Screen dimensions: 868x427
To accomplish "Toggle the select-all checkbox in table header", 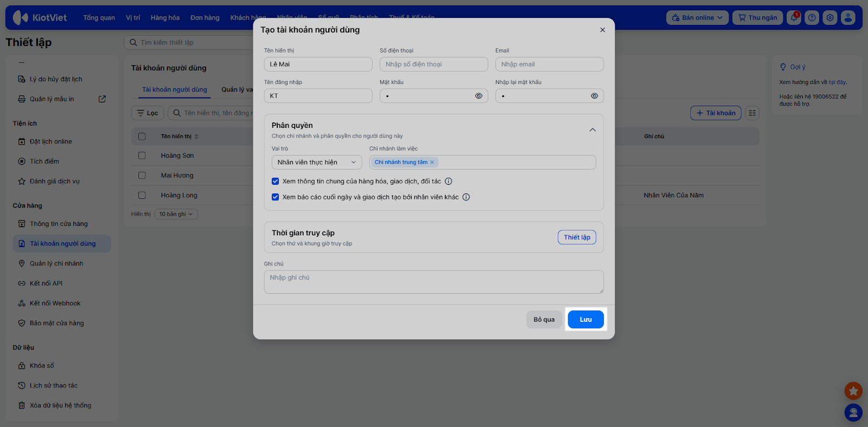I will click(142, 137).
